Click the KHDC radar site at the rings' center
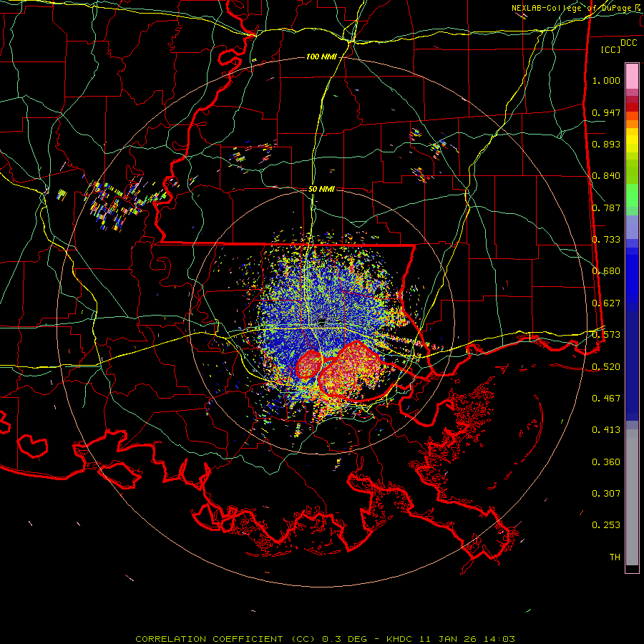Image resolution: width=644 pixels, height=644 pixels. click(323, 321)
